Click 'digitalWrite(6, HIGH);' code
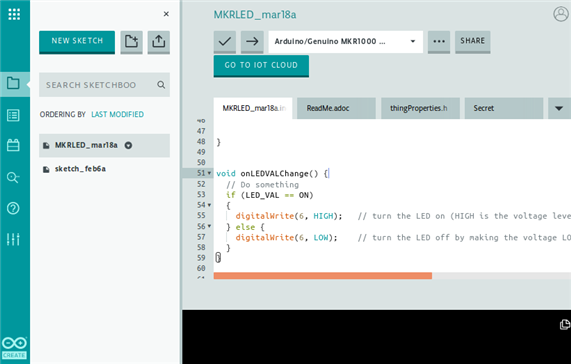This screenshot has height=364, width=571. (289, 216)
